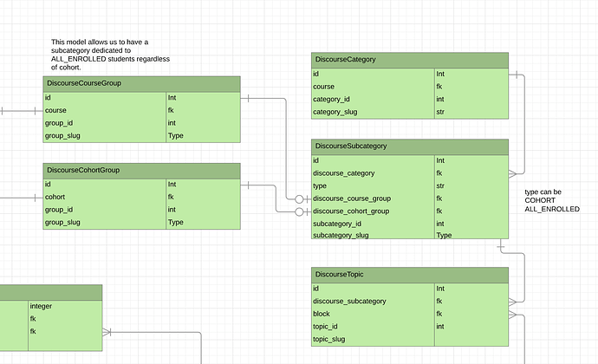Click 'id' field in DiscourseCourseGroup
Viewport: 598px width, 364px height.
(x=48, y=98)
